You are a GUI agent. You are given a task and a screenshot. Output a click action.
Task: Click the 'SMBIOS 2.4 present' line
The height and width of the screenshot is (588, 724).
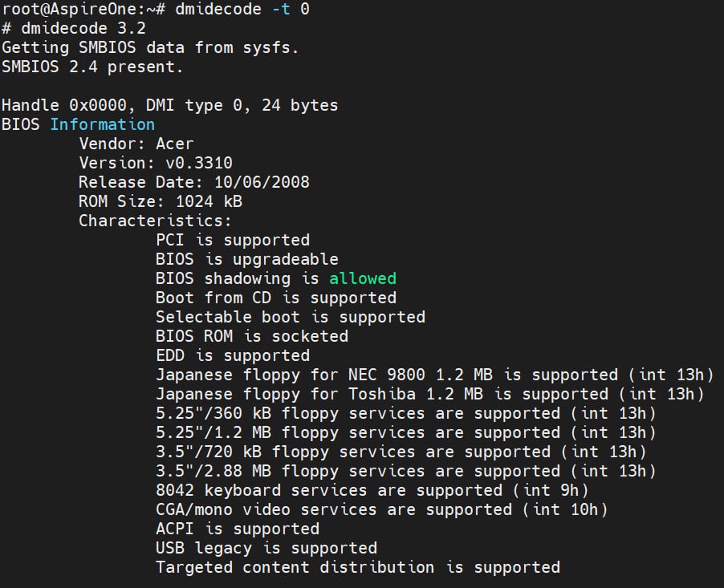point(92,67)
